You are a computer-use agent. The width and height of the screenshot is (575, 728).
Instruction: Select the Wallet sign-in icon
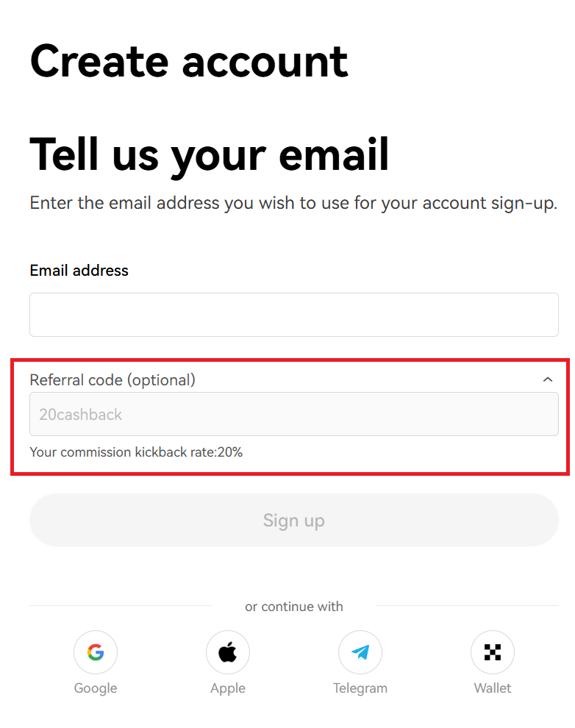[x=493, y=652]
